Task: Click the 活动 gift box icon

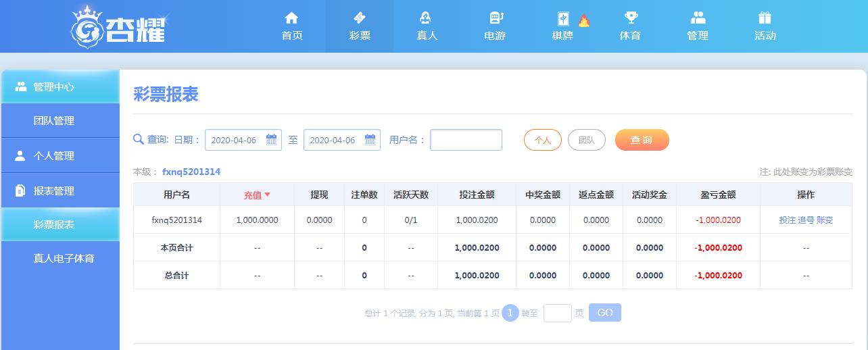Action: (x=765, y=18)
